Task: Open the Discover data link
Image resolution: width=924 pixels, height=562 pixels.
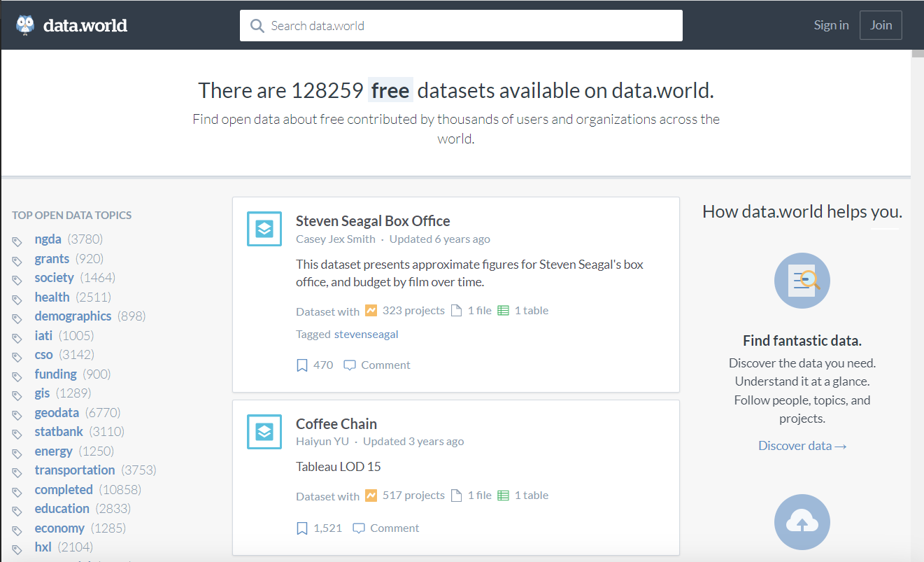Action: coord(802,446)
